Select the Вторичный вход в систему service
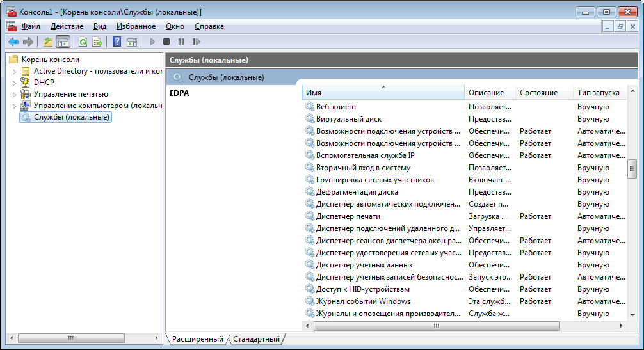Viewport: 644px width, 350px height. [x=465, y=168]
